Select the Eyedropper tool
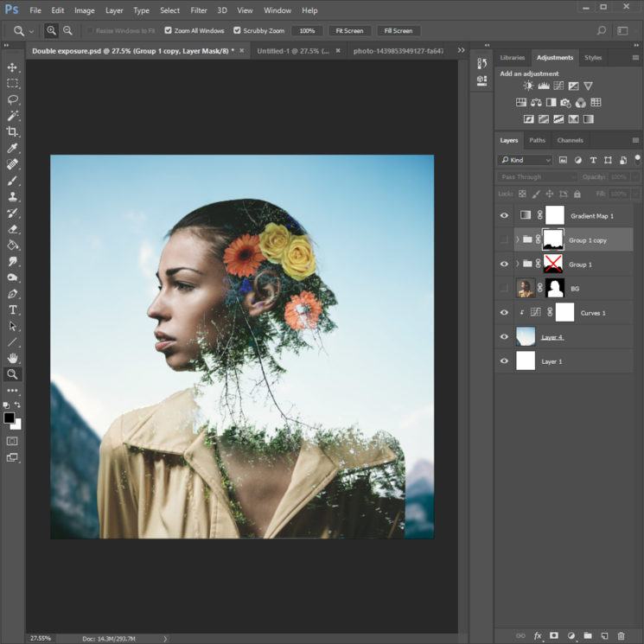The width and height of the screenshot is (644, 644). coord(12,149)
